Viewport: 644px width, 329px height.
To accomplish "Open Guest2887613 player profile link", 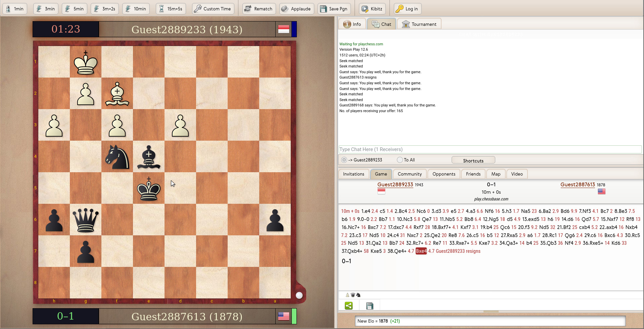I will tap(578, 184).
